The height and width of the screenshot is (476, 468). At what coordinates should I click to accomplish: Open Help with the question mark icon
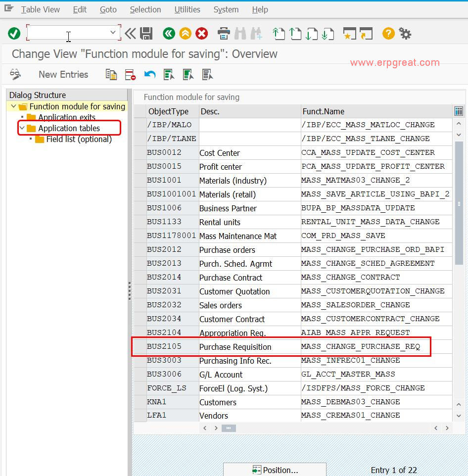click(388, 33)
